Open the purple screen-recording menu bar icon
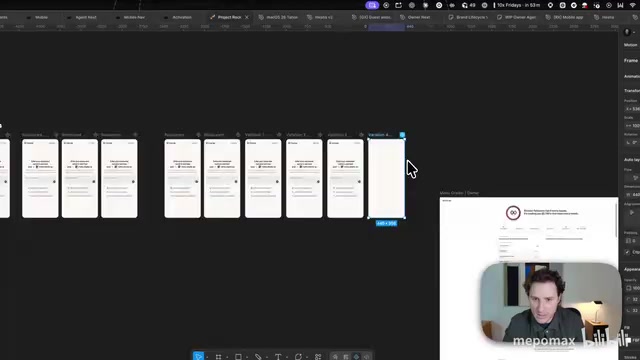Image resolution: width=640 pixels, height=360 pixels. tap(372, 5)
